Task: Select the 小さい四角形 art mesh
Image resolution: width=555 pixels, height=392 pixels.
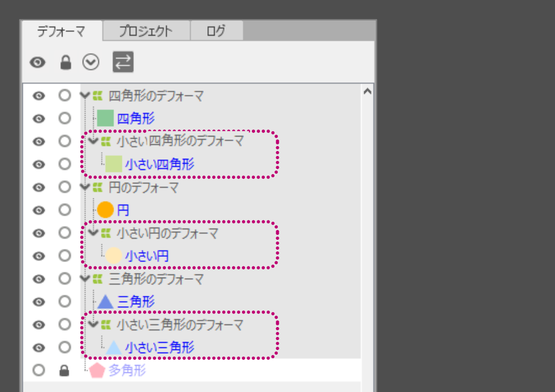Action: click(x=160, y=164)
